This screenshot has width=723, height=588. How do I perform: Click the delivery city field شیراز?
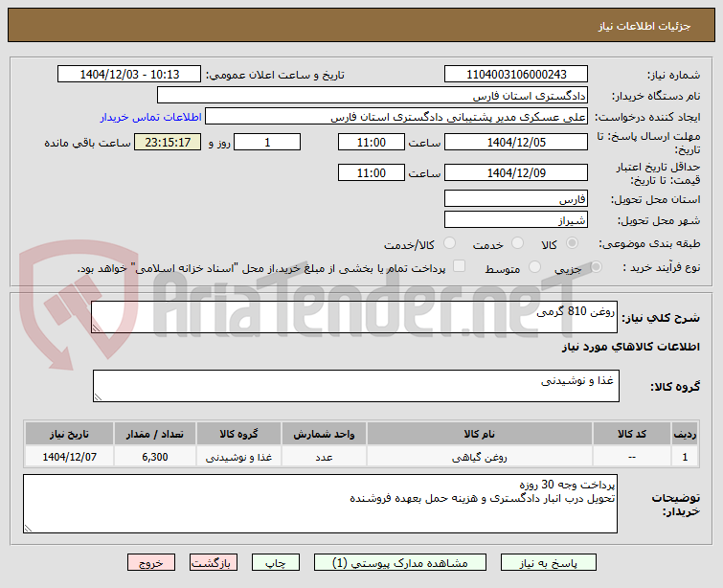coord(516,219)
